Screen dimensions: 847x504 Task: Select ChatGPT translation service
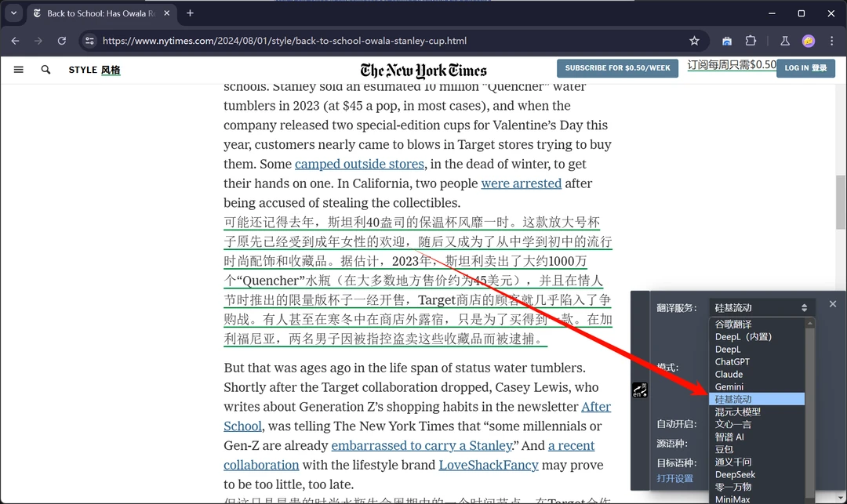(x=757, y=361)
